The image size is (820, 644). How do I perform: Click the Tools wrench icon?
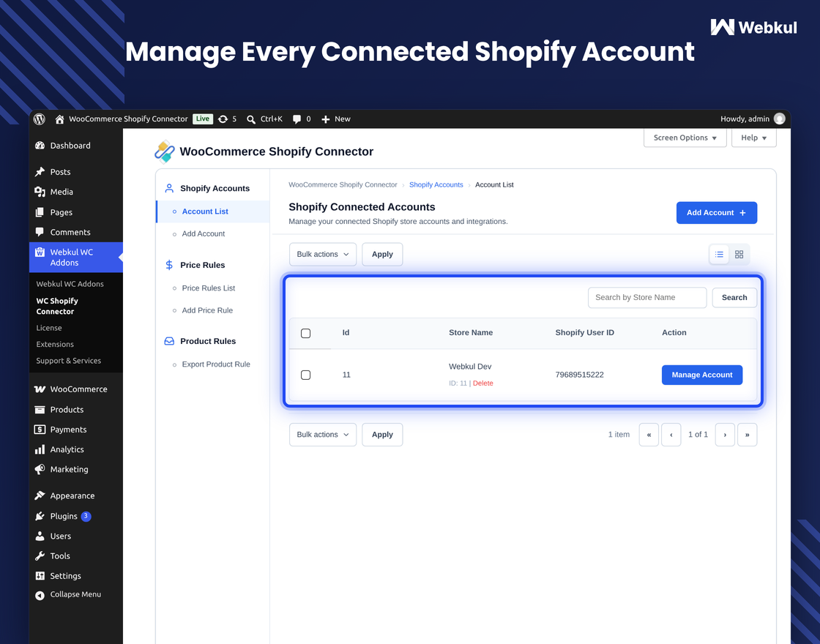tap(40, 555)
